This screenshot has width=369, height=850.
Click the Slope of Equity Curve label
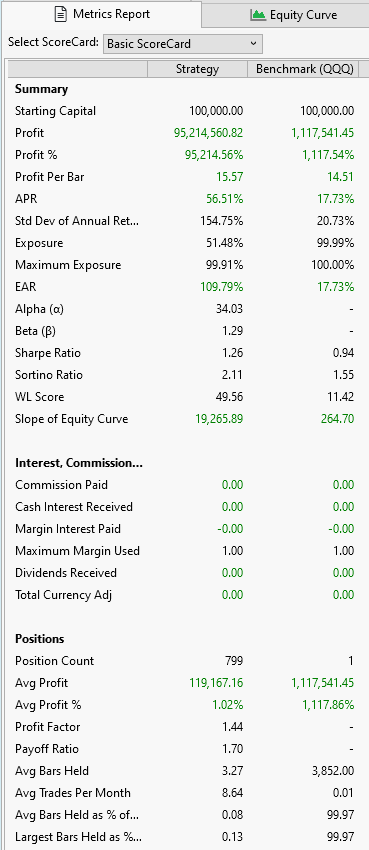tap(72, 419)
